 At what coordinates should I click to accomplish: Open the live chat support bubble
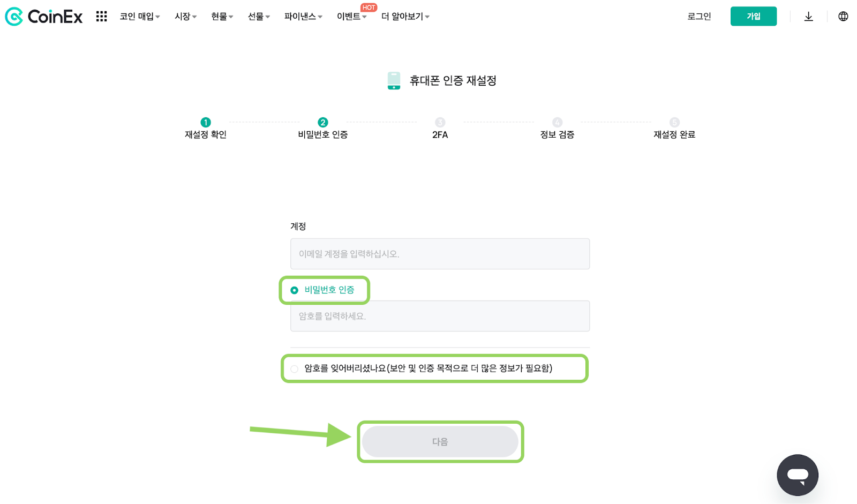(798, 475)
